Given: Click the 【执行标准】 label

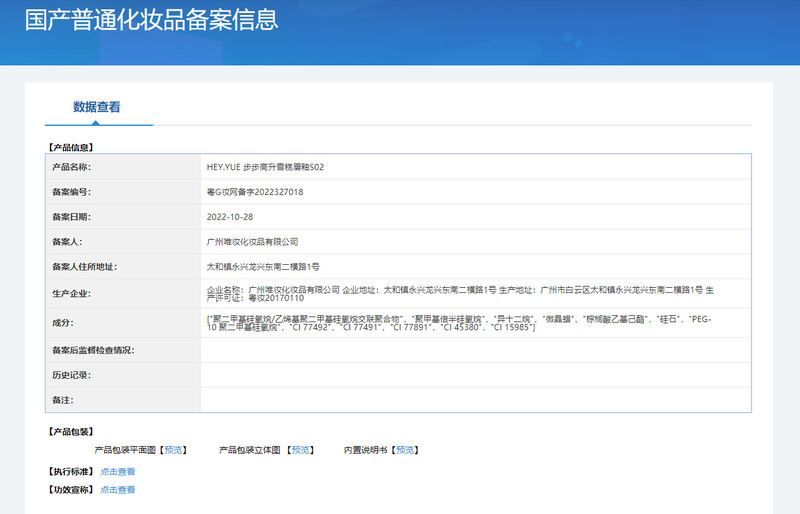Looking at the screenshot, I should [x=71, y=471].
